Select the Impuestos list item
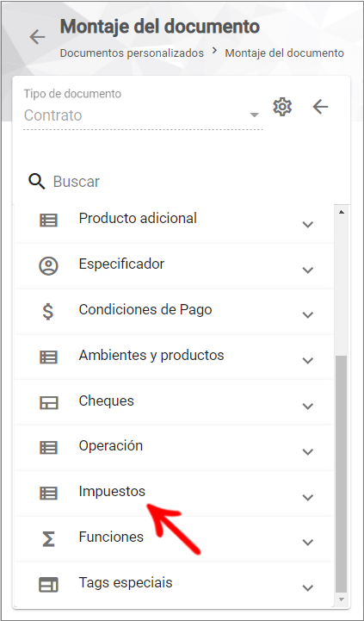The width and height of the screenshot is (364, 621). click(174, 494)
